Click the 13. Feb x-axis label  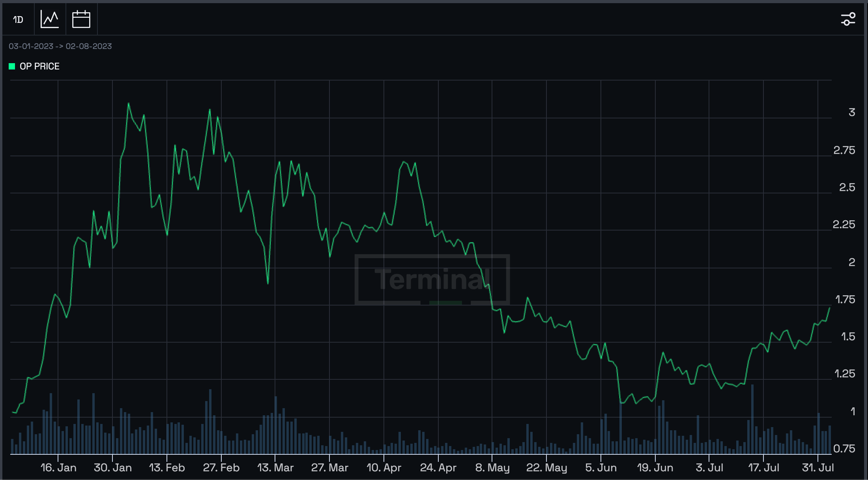167,468
